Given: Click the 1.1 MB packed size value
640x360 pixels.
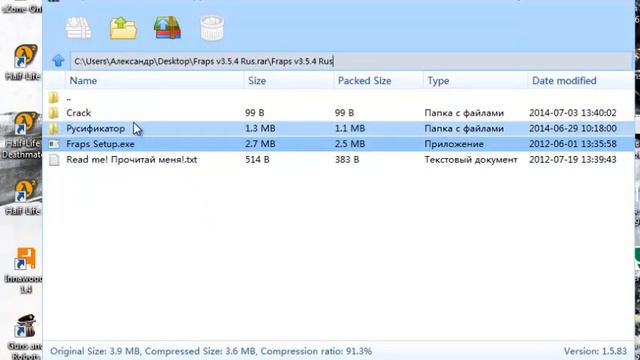Looking at the screenshot, I should (x=350, y=128).
